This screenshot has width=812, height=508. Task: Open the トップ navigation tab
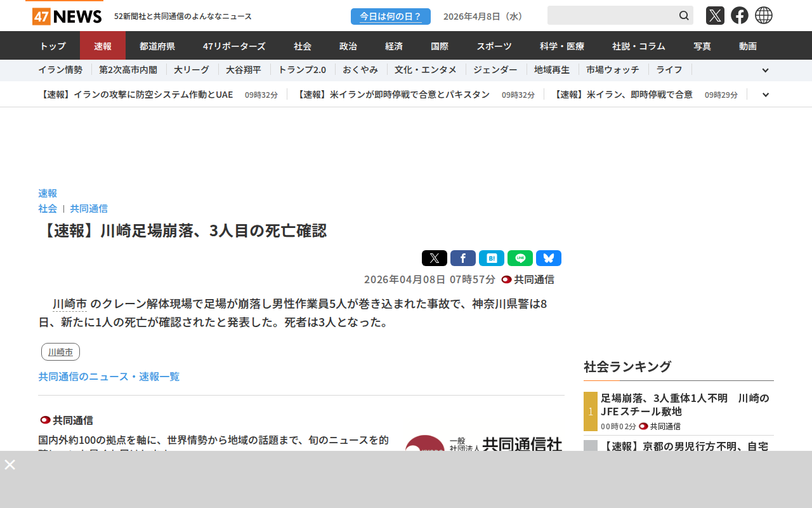pos(53,46)
